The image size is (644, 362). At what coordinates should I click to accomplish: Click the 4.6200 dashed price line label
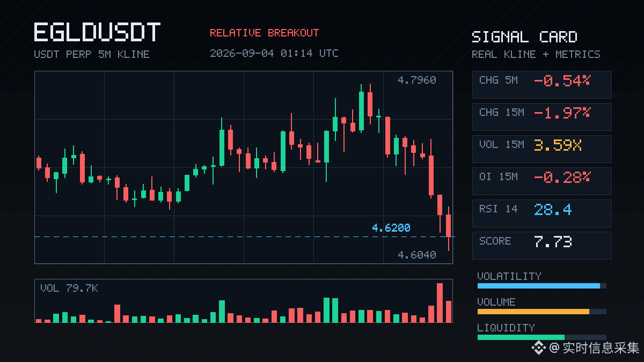click(x=391, y=228)
